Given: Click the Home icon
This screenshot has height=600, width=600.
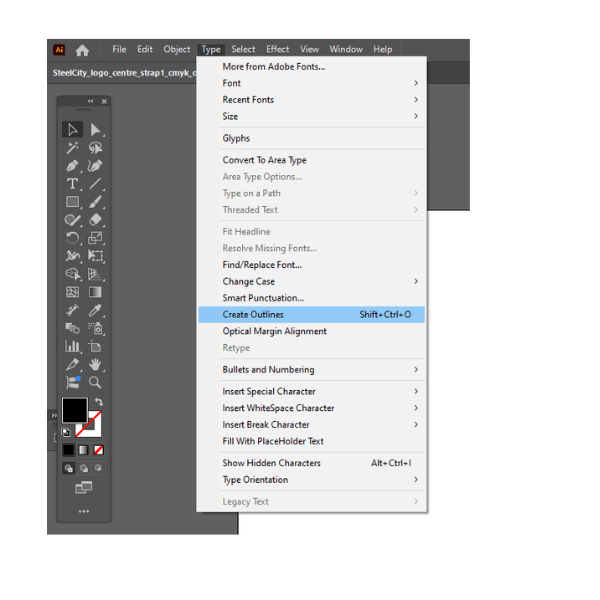Looking at the screenshot, I should click(82, 50).
